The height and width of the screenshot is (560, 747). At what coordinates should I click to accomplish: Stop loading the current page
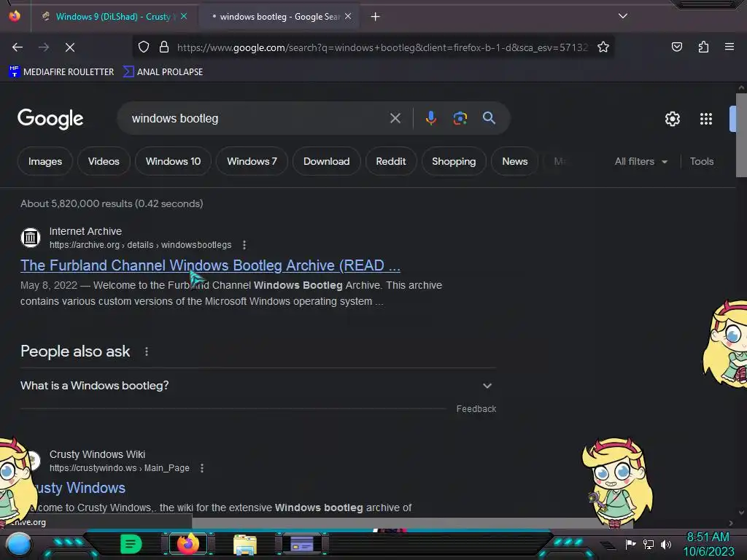[x=70, y=47]
